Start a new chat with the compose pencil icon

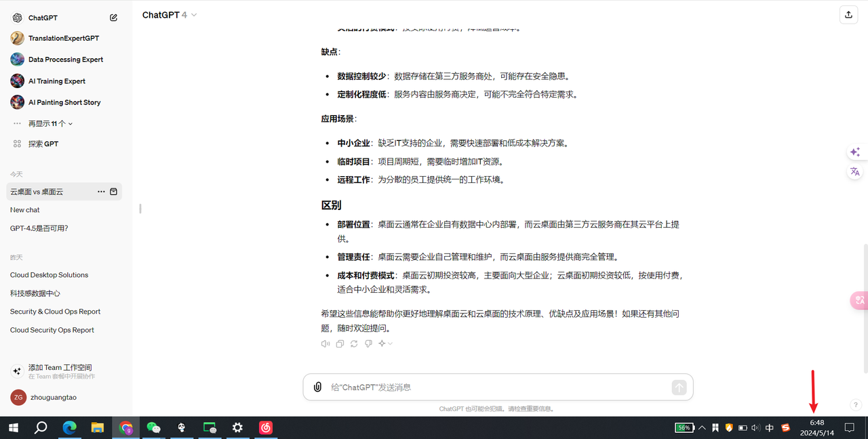(113, 17)
